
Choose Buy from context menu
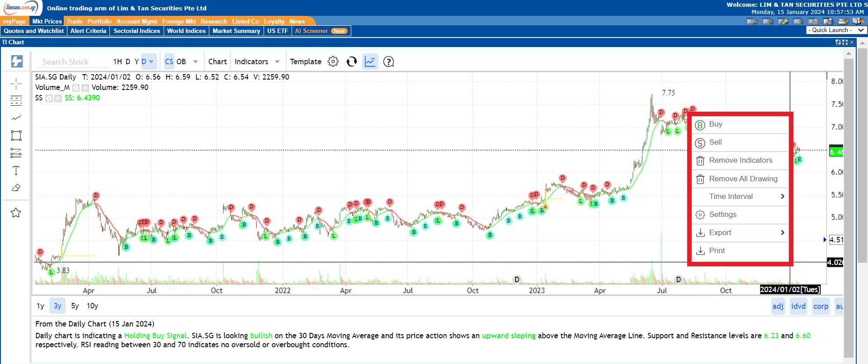(740, 124)
